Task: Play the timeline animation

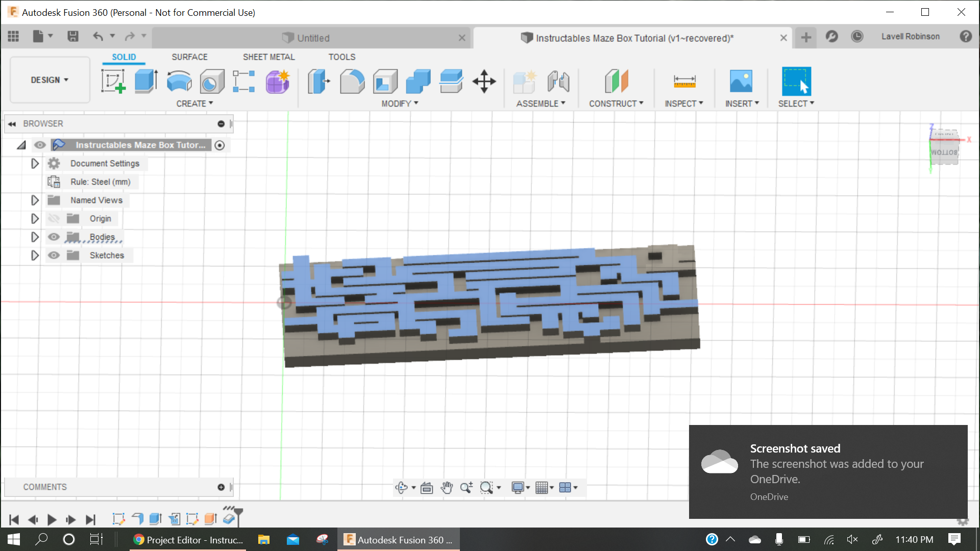Action: tap(52, 520)
